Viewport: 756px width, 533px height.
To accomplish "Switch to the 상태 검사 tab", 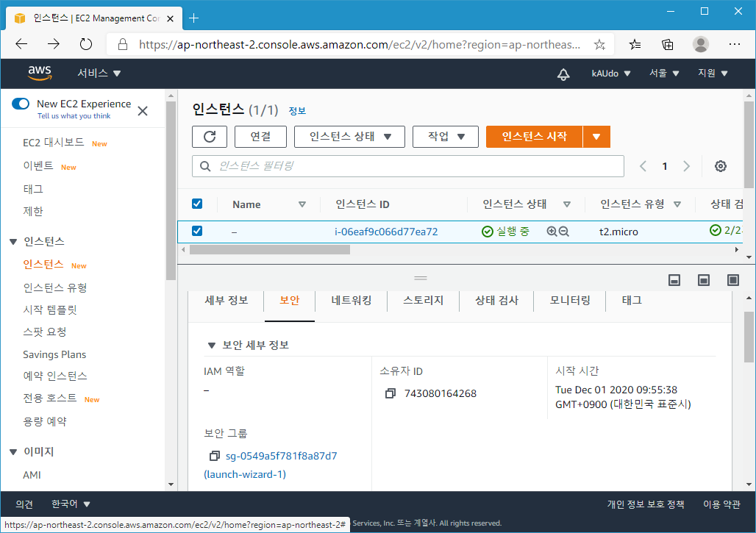I will tap(496, 301).
